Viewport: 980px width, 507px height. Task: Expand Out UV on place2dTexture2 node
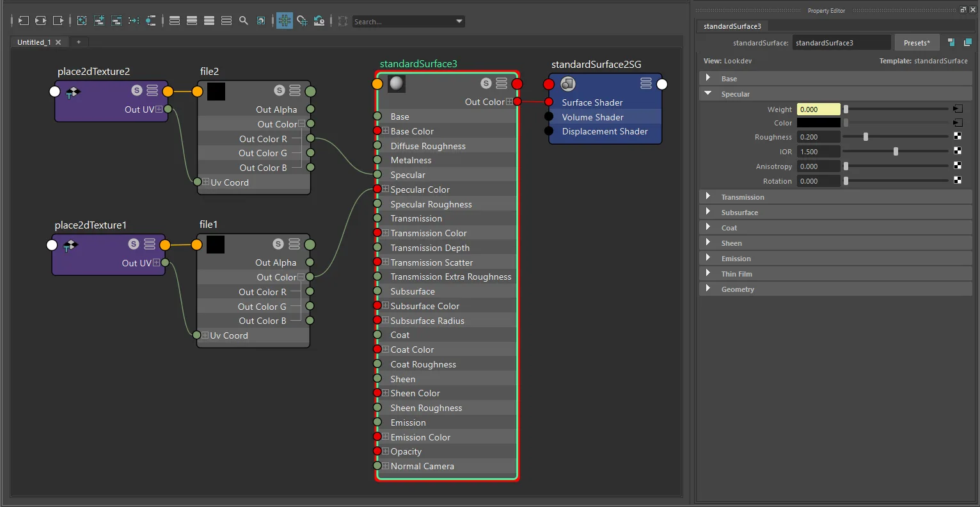click(x=159, y=109)
